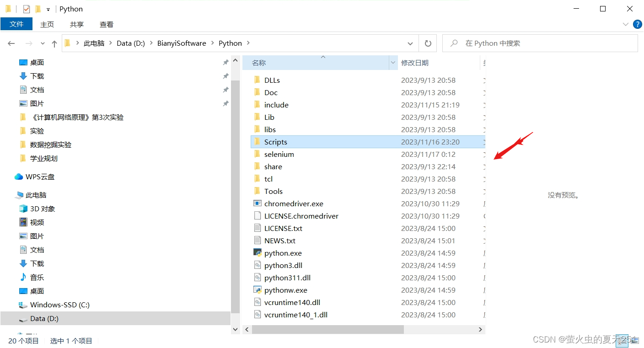Toggle large icons view in the status bar
Image resolution: width=644 pixels, height=348 pixels.
pyautogui.click(x=633, y=341)
